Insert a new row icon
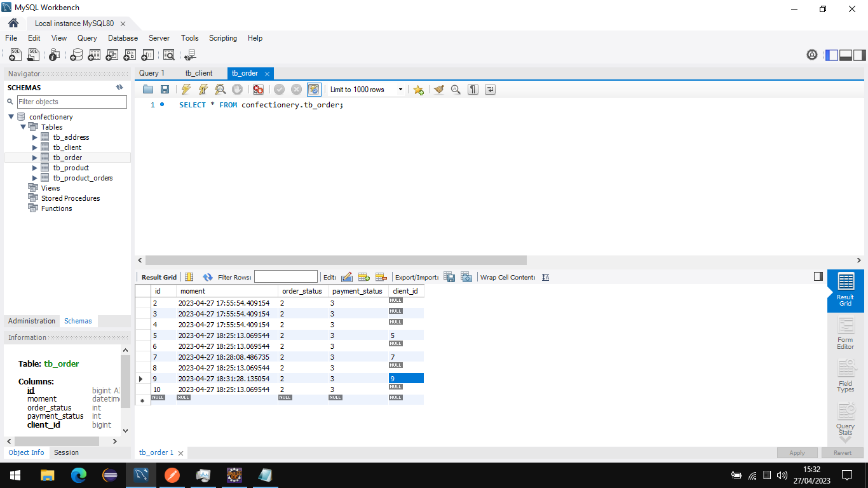Viewport: 868px width, 488px height. tap(364, 277)
